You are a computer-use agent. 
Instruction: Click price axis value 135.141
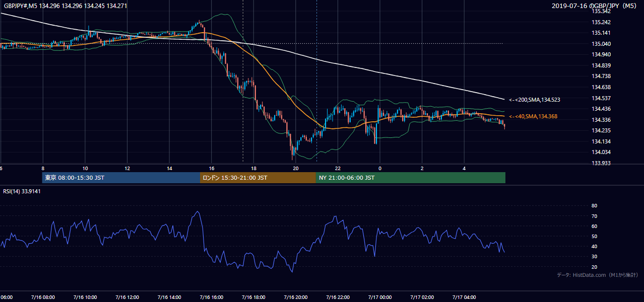pyautogui.click(x=601, y=33)
